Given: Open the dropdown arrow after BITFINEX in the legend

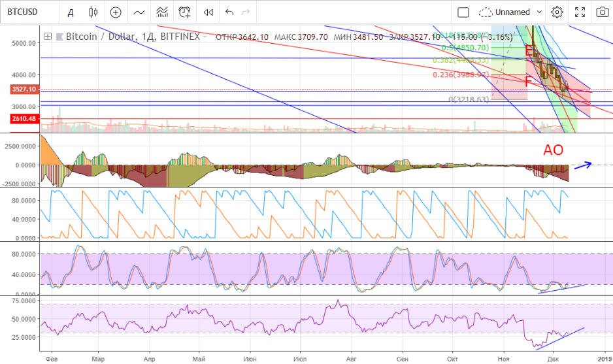Looking at the screenshot, I should 205,37.
